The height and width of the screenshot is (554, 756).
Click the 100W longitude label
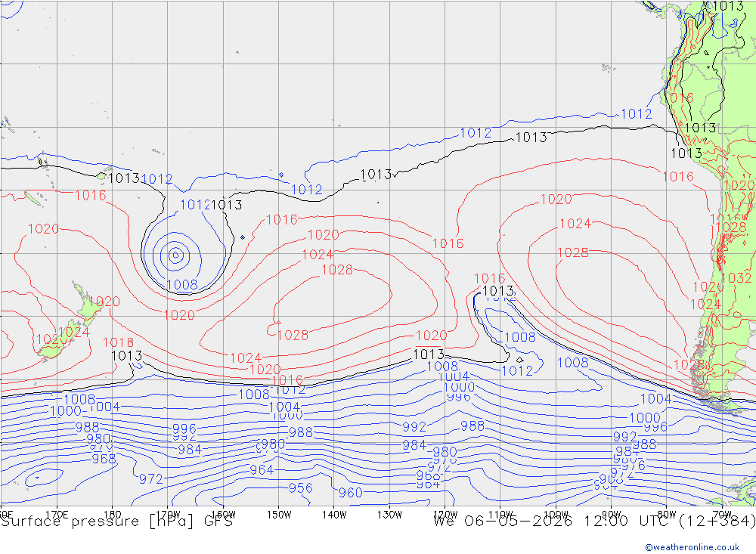(556, 515)
